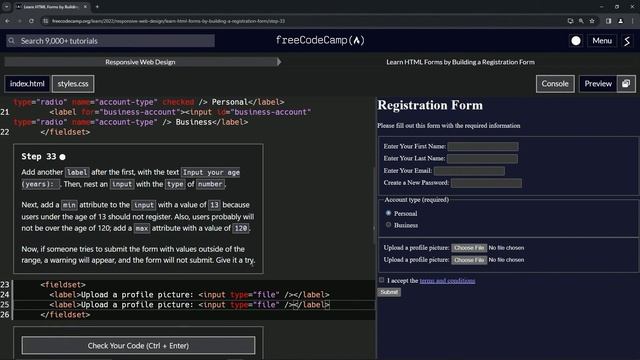Viewport: 640px width, 360px height.
Task: Open preview in separate window icon
Action: (626, 84)
